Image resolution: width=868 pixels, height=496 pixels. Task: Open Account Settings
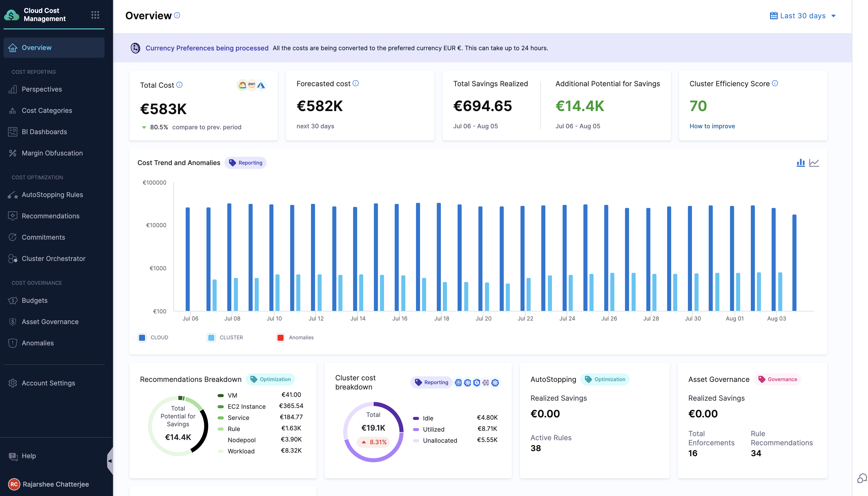point(48,383)
